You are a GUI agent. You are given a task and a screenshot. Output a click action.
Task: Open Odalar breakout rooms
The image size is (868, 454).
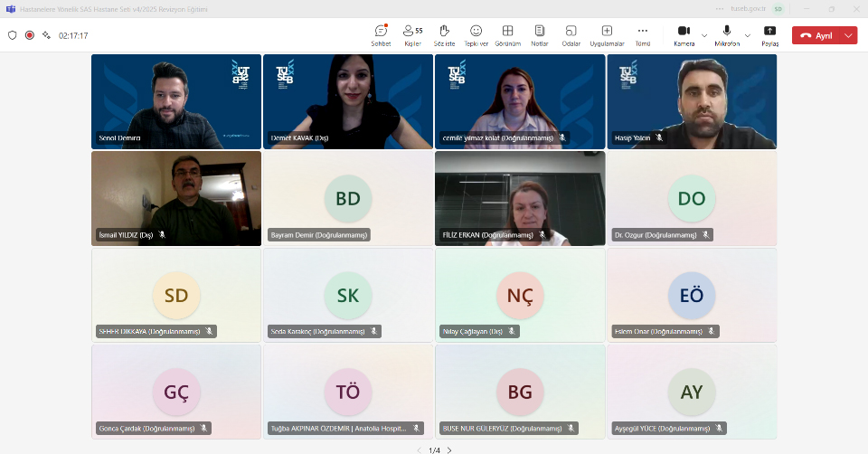click(x=571, y=35)
